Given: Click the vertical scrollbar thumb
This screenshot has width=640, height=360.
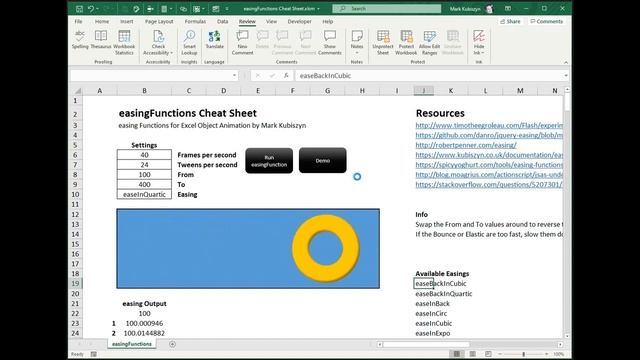Looking at the screenshot, I should (x=567, y=102).
